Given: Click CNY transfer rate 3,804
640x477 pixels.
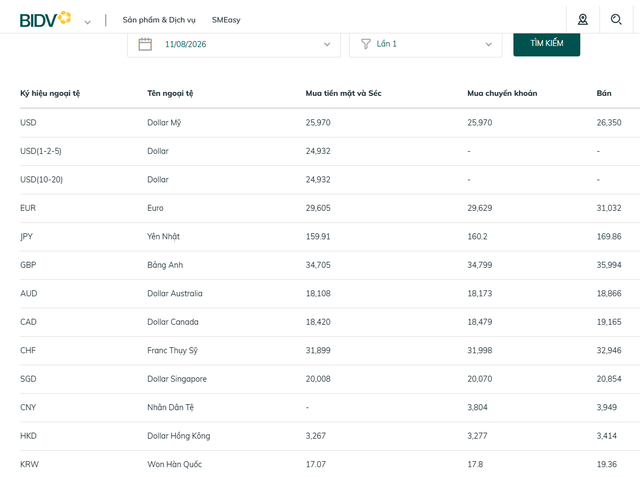Looking at the screenshot, I should (x=477, y=407).
